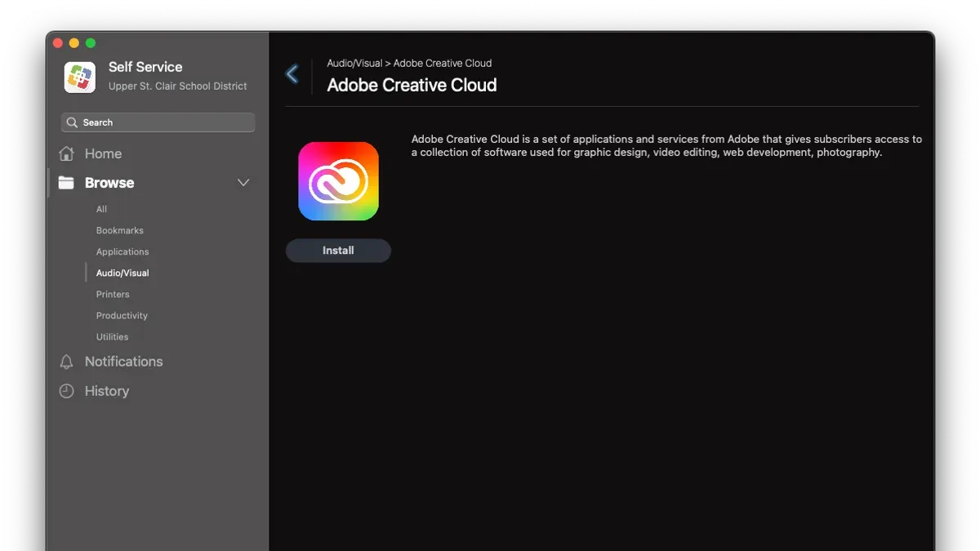Click the Home house icon
Viewport: 980px width, 551px height.
coord(67,153)
